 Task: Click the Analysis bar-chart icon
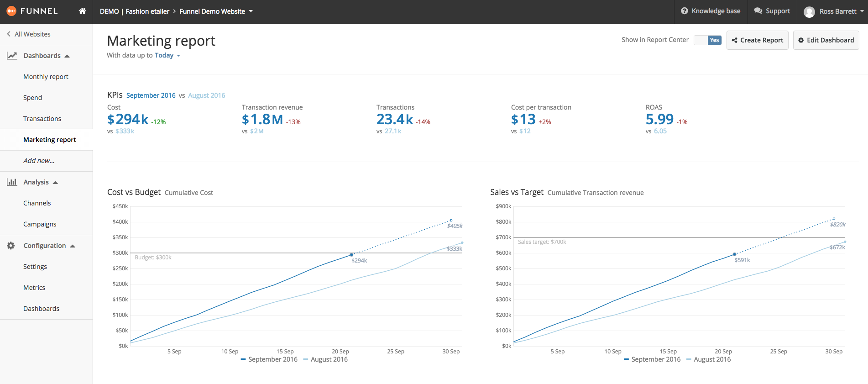coord(12,182)
